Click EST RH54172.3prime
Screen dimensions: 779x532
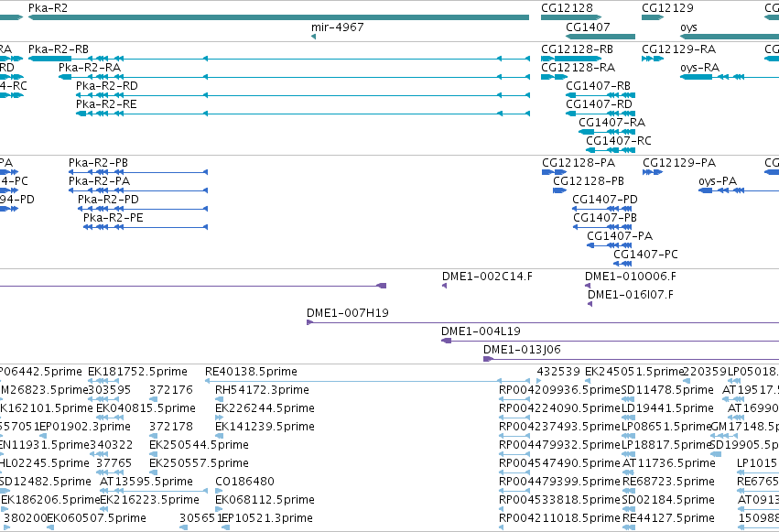click(x=219, y=399)
